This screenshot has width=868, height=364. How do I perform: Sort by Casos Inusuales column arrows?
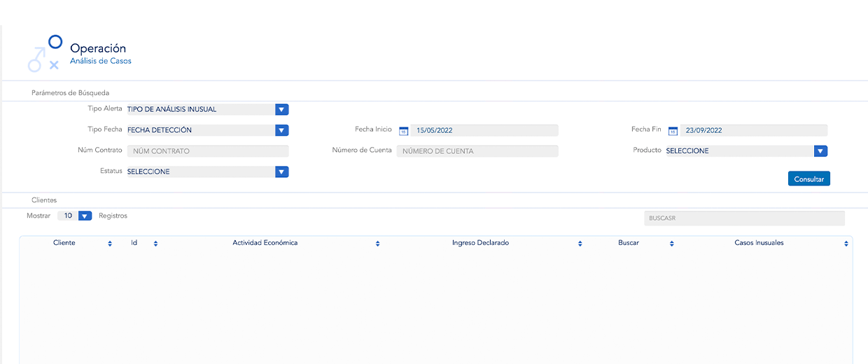pyautogui.click(x=846, y=244)
